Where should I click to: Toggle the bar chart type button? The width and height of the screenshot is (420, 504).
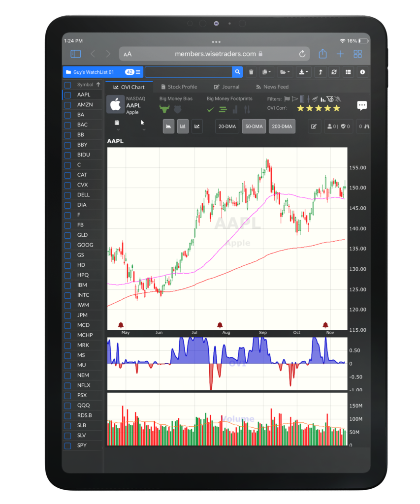(x=183, y=126)
